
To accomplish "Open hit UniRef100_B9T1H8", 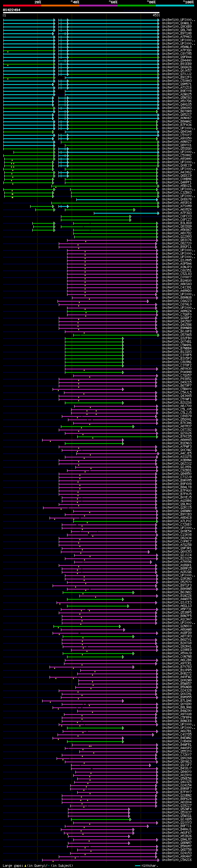I will pos(177,33).
